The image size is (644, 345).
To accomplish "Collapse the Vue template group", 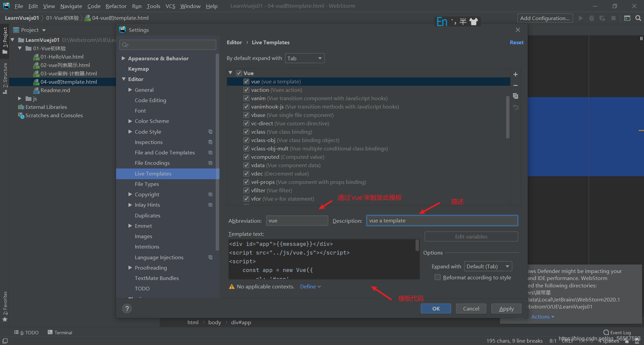I will [230, 73].
